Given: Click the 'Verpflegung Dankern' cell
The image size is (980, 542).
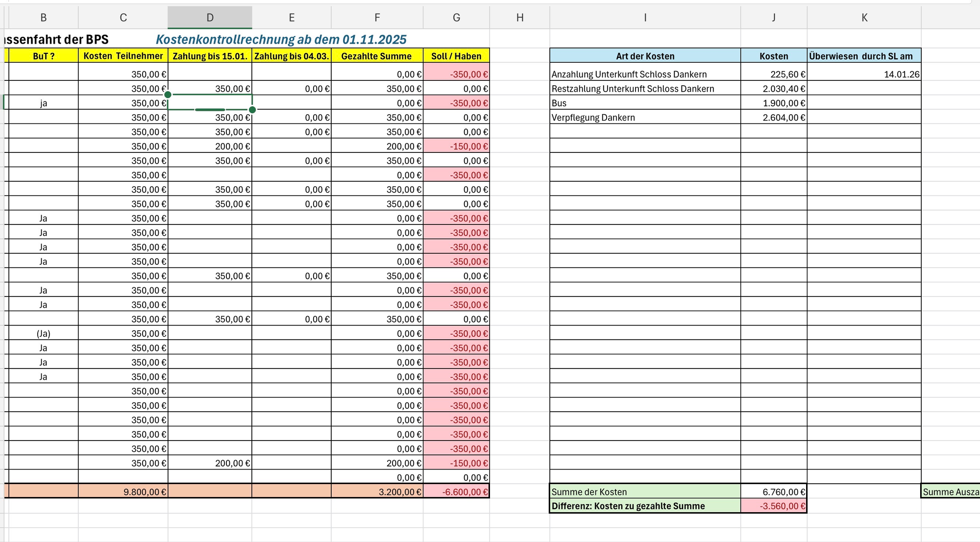Looking at the screenshot, I should coord(645,118).
